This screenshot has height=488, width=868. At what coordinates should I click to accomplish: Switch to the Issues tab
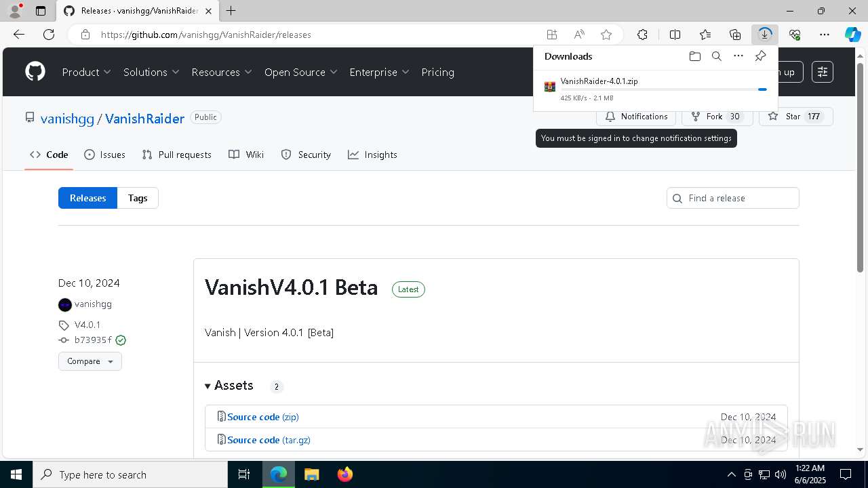104,155
